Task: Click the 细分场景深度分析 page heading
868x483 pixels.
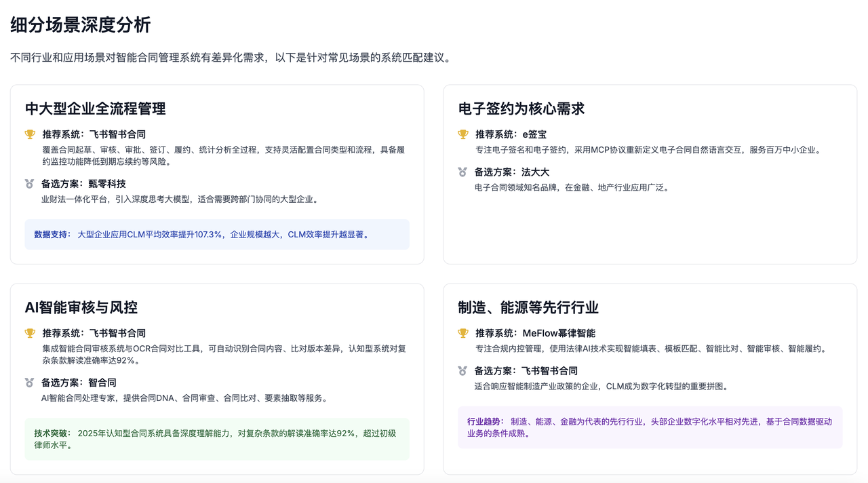Action: (81, 25)
